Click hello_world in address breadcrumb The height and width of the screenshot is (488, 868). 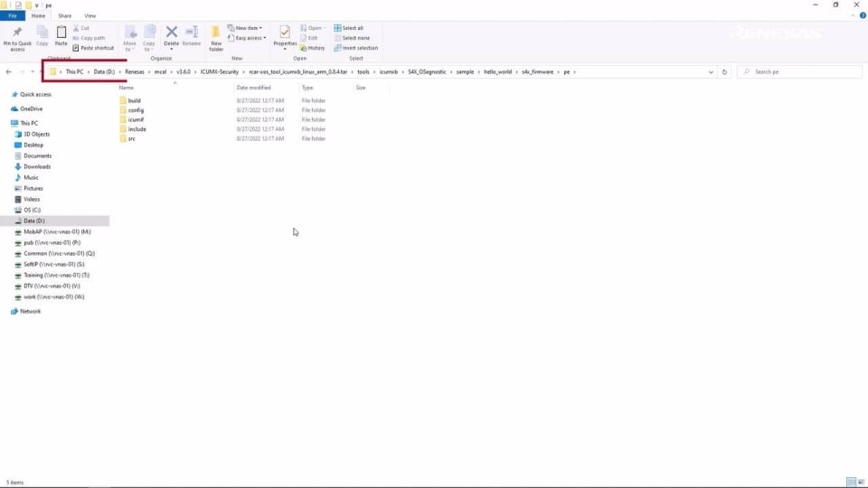click(497, 72)
